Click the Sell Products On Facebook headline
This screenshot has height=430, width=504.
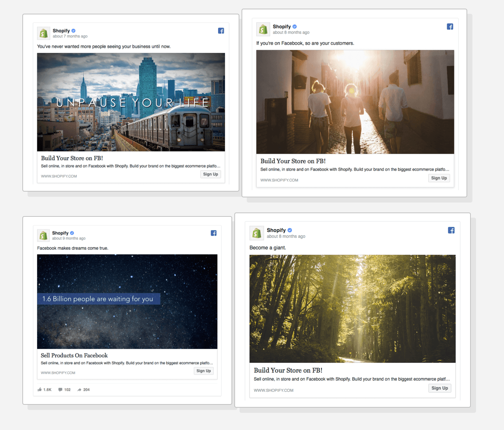(x=74, y=355)
